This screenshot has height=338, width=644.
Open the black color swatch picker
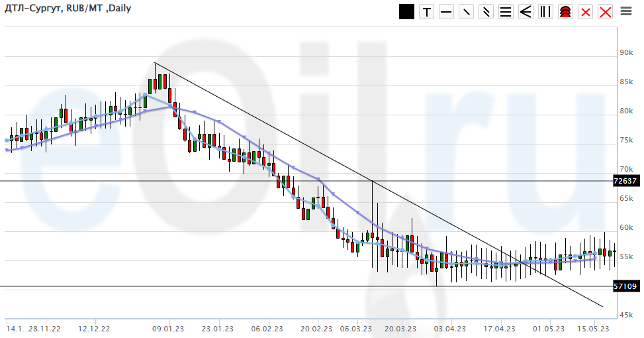(407, 12)
